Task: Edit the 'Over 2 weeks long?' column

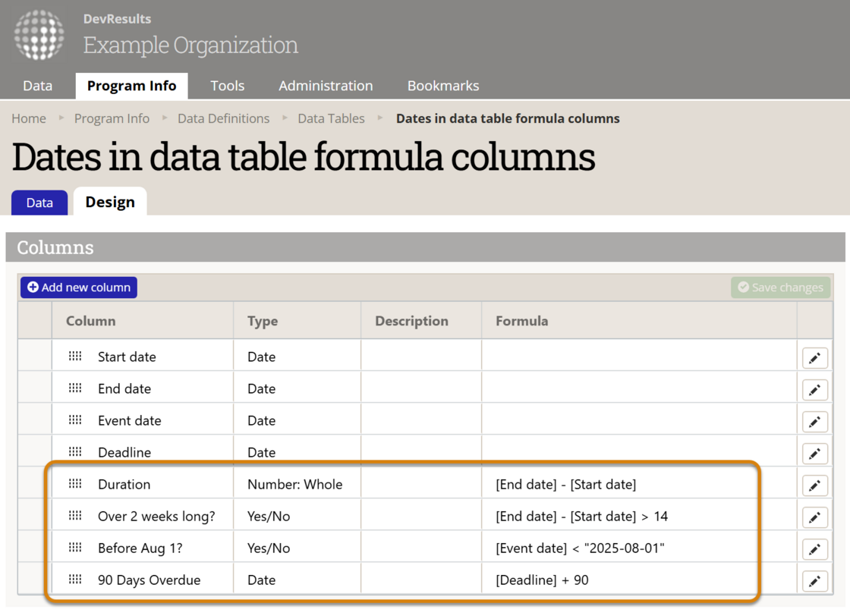Action: click(x=814, y=517)
